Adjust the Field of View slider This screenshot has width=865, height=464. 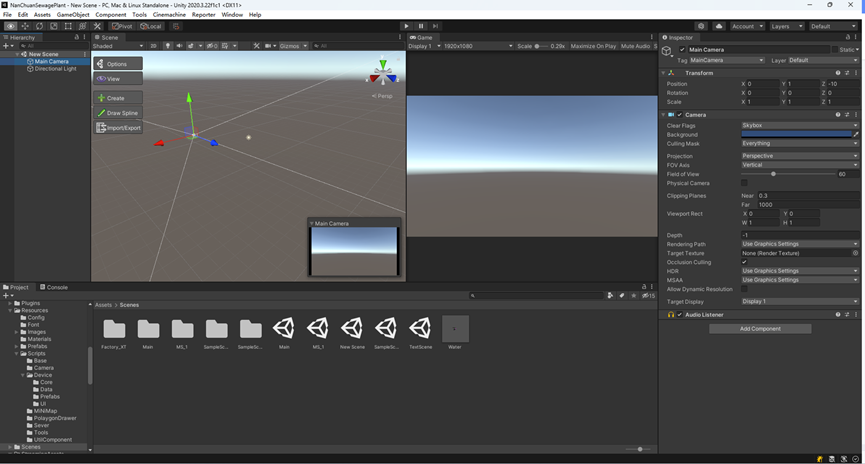[773, 174]
